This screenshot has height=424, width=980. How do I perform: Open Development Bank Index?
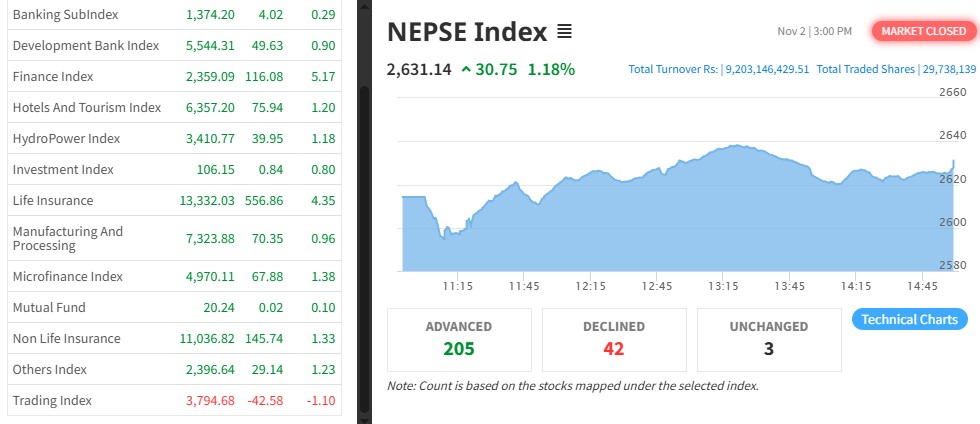click(85, 45)
